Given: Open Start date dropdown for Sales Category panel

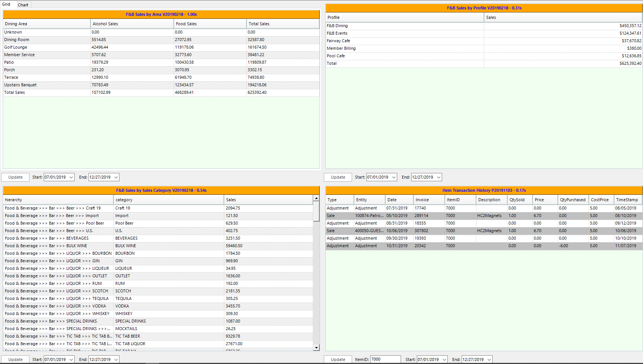Looking at the screenshot, I should [71, 359].
